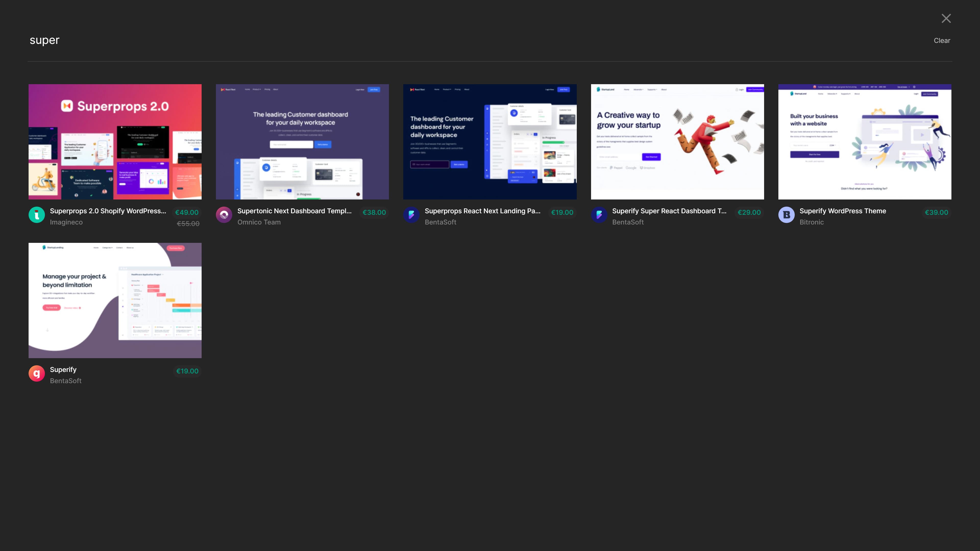This screenshot has height=551, width=980.
Task: Open the Superify product by BentaSoft
Action: [x=63, y=369]
